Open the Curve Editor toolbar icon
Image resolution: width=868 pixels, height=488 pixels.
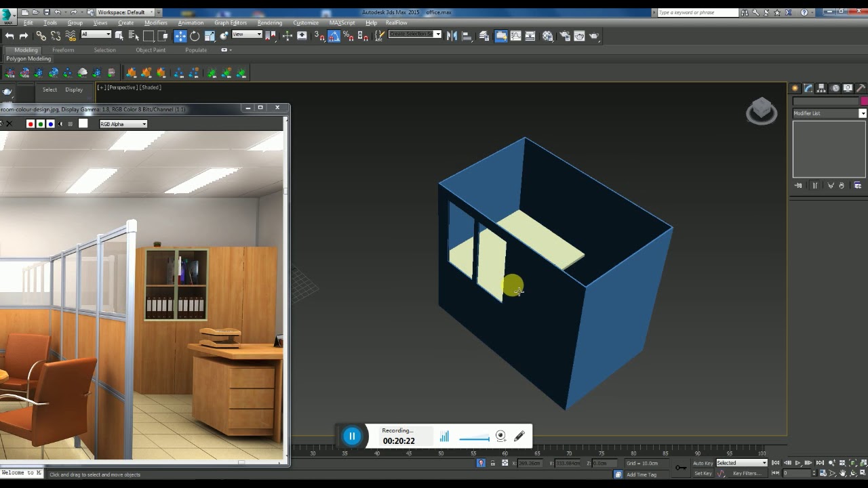(x=515, y=36)
